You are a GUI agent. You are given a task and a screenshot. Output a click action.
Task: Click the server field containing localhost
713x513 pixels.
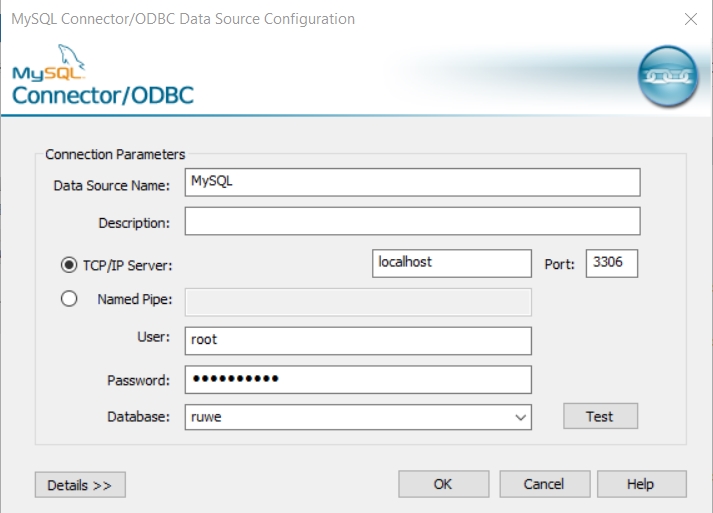[452, 263]
